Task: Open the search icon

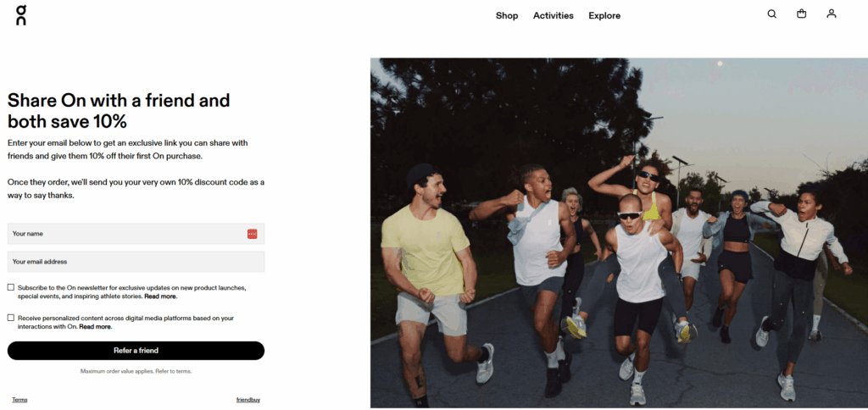Action: (x=771, y=14)
